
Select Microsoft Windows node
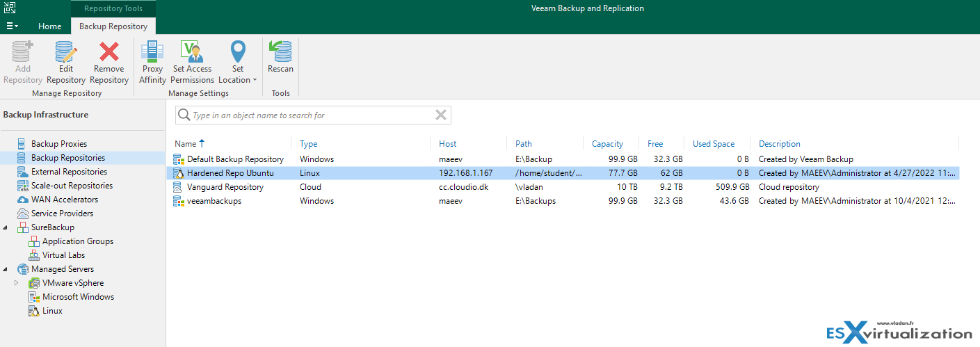(78, 297)
